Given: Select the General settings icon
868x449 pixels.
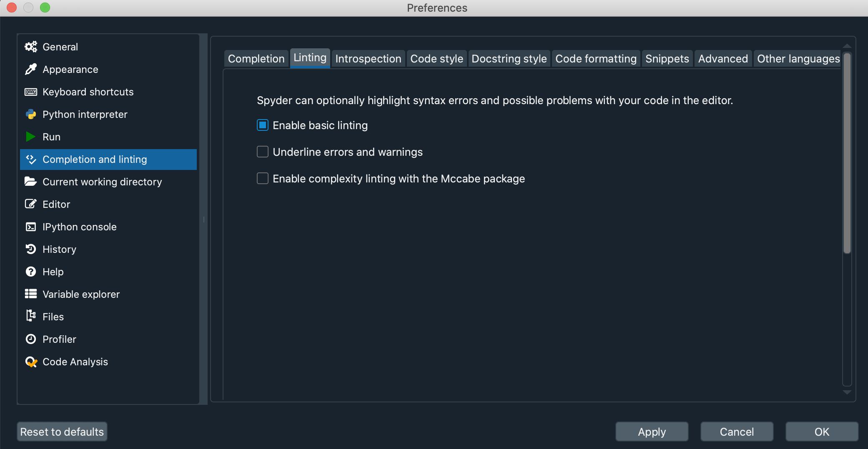Looking at the screenshot, I should (x=30, y=47).
